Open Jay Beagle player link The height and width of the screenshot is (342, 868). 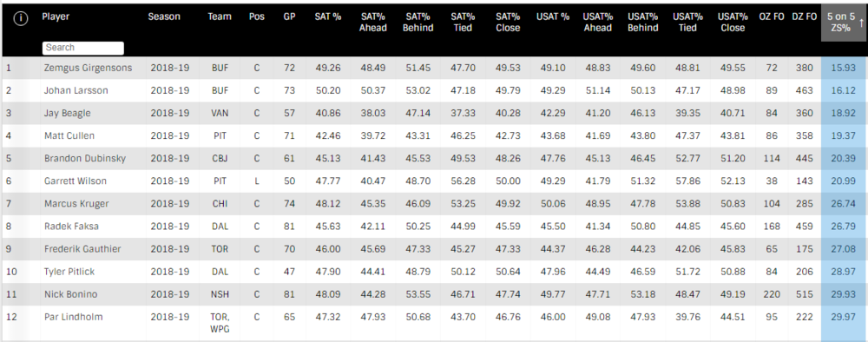pos(67,113)
